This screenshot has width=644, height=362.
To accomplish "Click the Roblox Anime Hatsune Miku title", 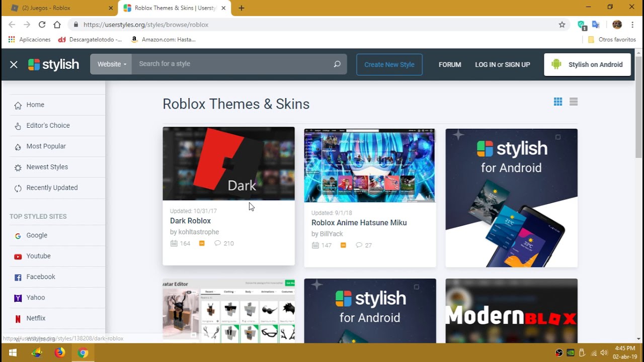I will click(359, 223).
